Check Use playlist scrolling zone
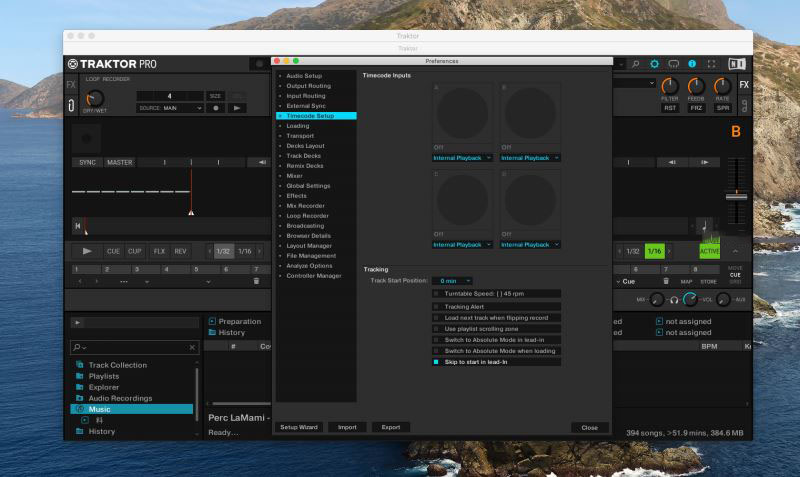 (x=436, y=329)
